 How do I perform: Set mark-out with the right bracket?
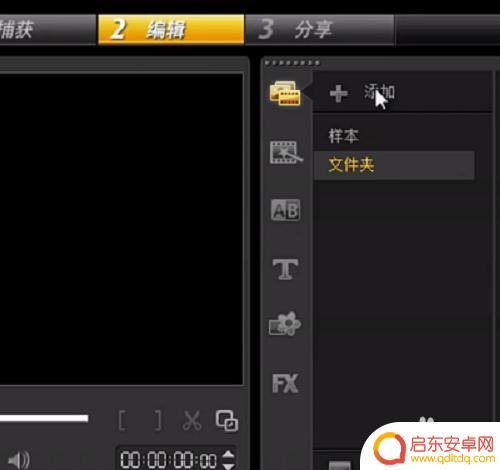[x=158, y=421]
